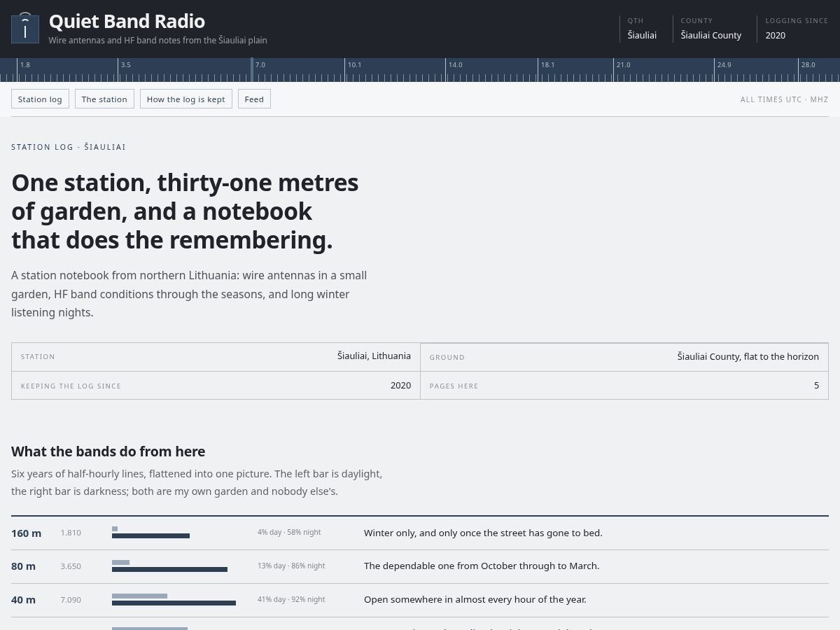
Task: Click the Keeping the log since 2020 value
Action: (401, 385)
